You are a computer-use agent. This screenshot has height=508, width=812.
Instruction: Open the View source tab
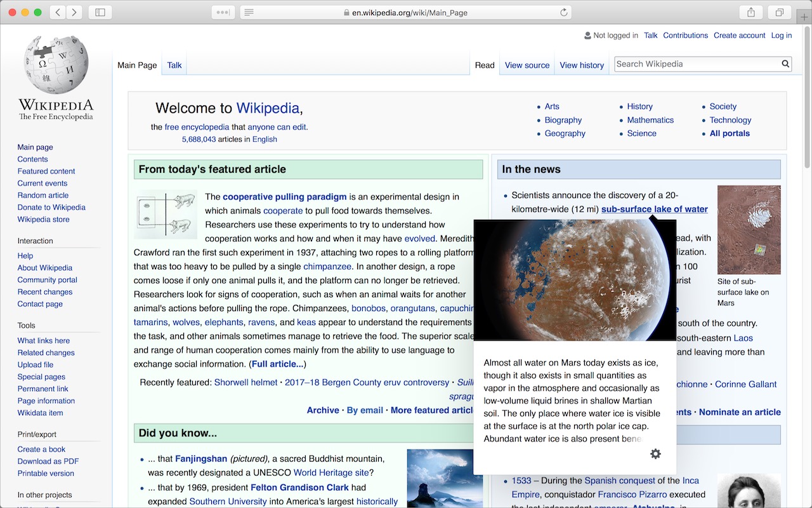[x=527, y=65]
